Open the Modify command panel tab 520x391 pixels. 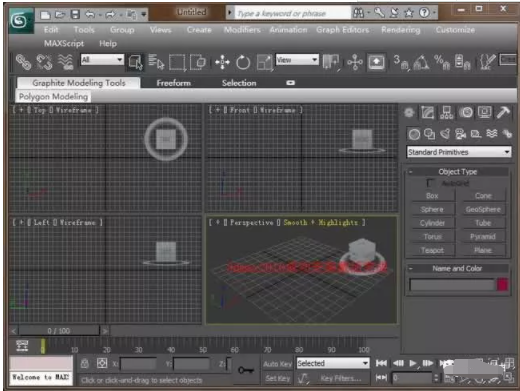(x=428, y=113)
